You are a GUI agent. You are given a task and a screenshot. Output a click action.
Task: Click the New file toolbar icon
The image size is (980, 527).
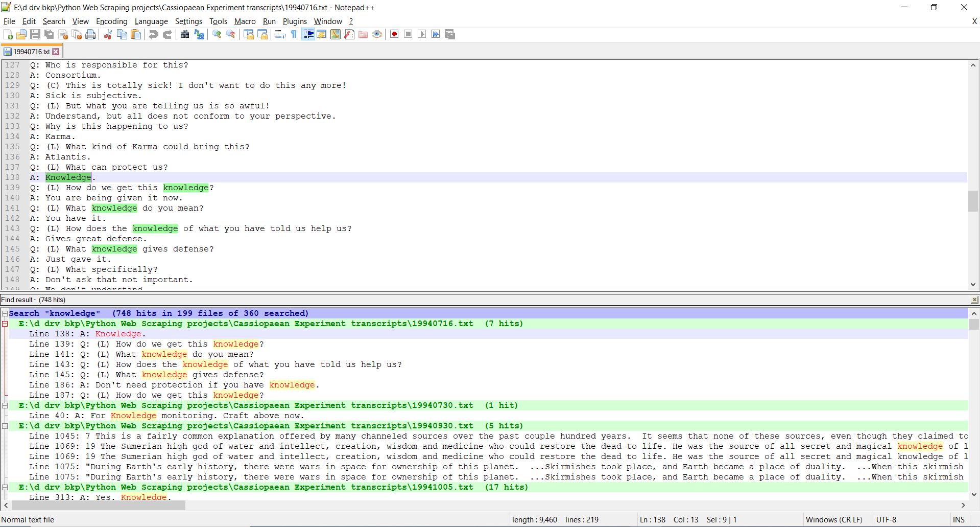(8, 34)
